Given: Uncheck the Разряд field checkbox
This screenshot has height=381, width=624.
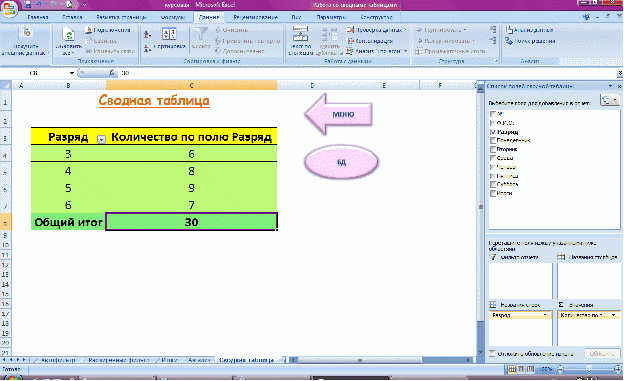Looking at the screenshot, I should click(x=493, y=132).
